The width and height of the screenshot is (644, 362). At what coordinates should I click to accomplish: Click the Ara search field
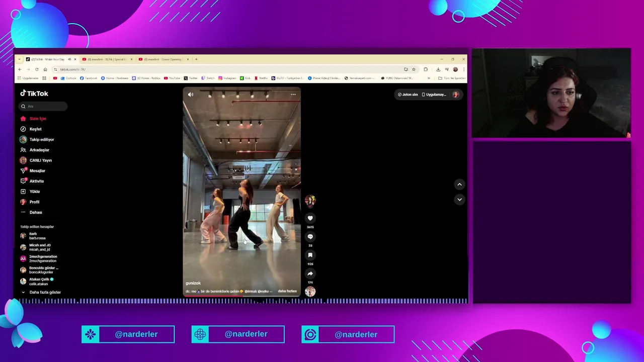(43, 106)
